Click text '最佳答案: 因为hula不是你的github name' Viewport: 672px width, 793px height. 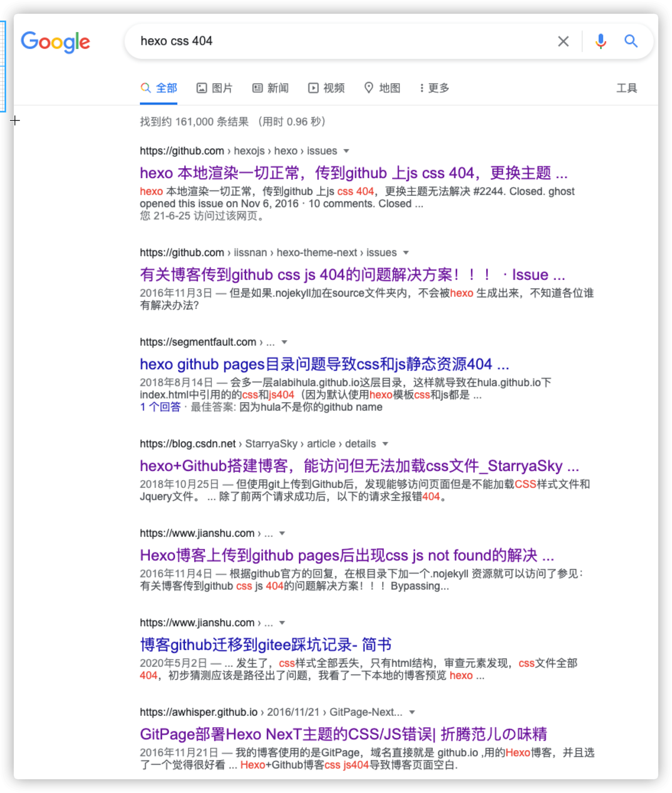tap(287, 407)
